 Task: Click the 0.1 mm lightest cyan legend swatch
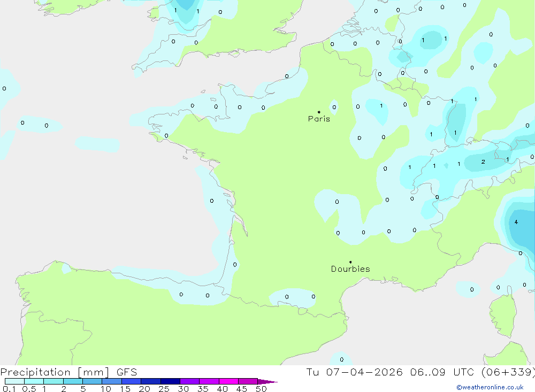(x=14, y=381)
